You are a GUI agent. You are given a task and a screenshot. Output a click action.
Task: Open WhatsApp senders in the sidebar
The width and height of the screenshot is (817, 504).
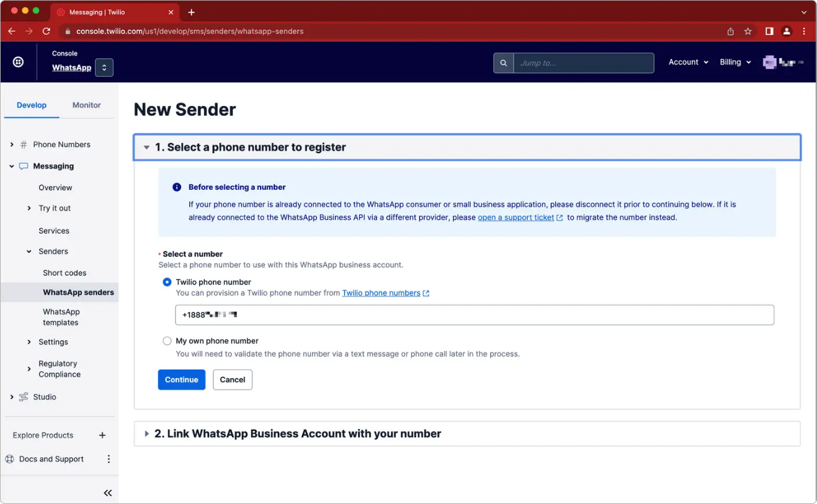(78, 293)
